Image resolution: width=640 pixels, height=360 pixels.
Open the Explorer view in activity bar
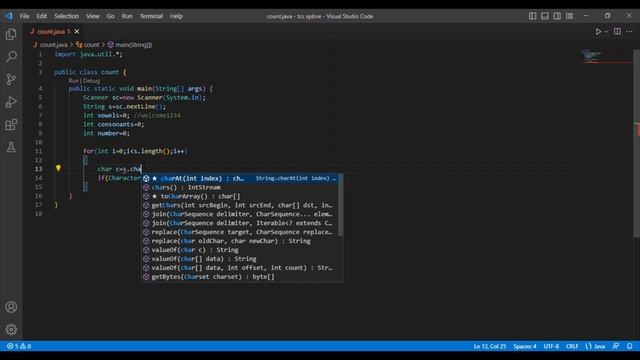pos(11,34)
